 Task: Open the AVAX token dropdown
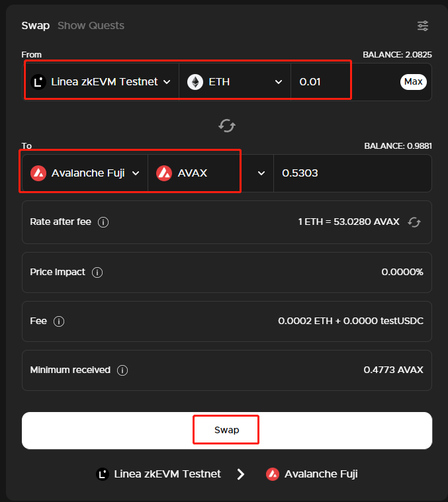coord(261,173)
